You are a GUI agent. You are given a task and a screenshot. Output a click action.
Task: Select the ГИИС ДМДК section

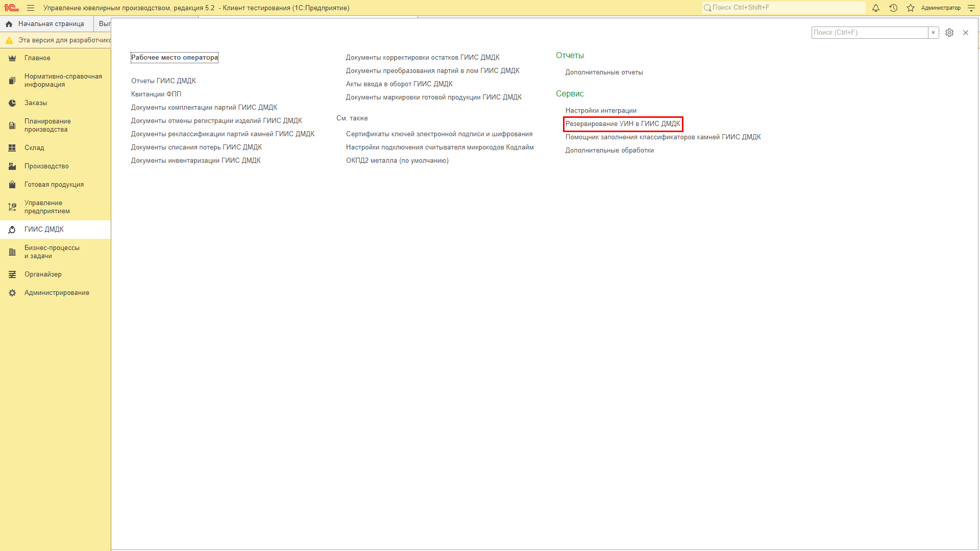[44, 230]
